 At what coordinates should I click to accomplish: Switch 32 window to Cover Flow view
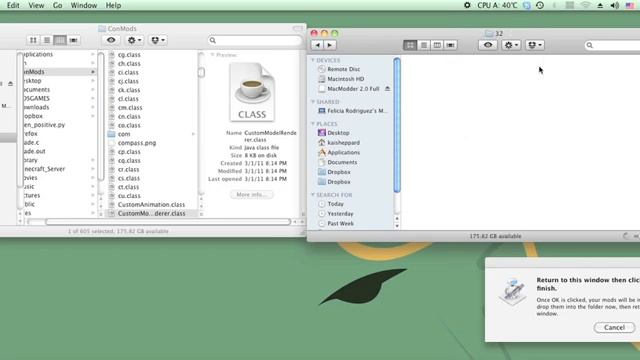450,45
